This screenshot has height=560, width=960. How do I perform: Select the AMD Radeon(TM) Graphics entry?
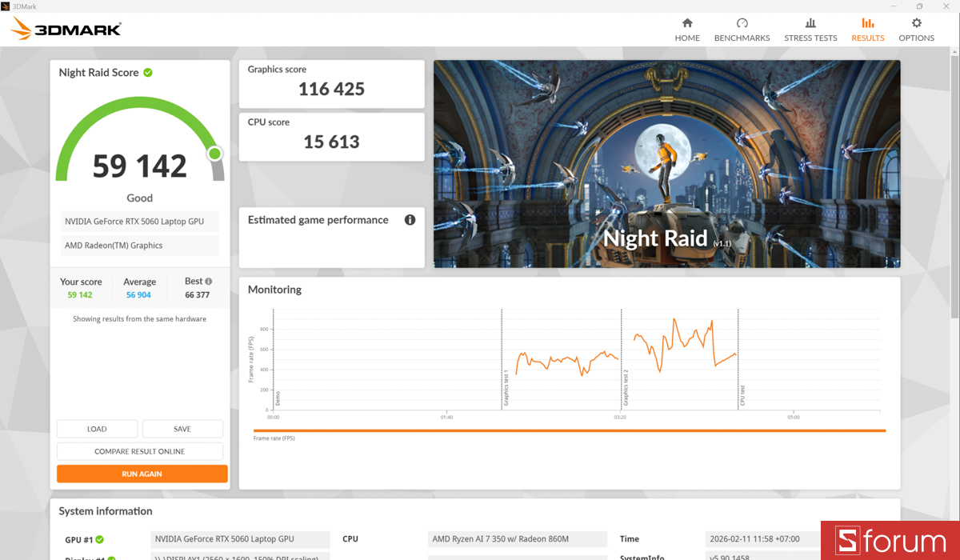pyautogui.click(x=139, y=245)
